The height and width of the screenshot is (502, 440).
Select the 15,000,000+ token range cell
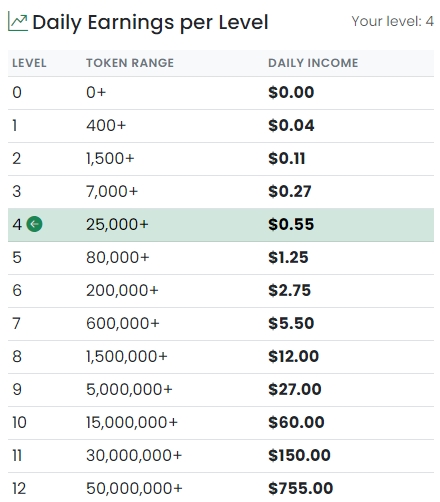click(x=132, y=423)
